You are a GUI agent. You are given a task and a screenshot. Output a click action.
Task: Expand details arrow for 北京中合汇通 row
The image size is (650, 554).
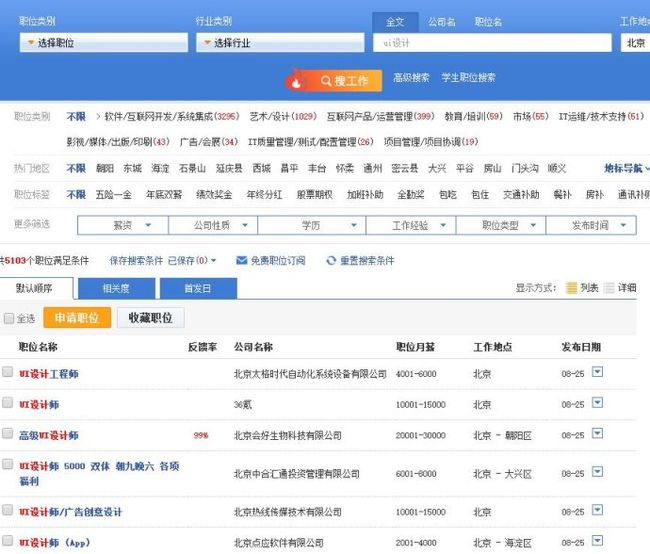point(597,471)
